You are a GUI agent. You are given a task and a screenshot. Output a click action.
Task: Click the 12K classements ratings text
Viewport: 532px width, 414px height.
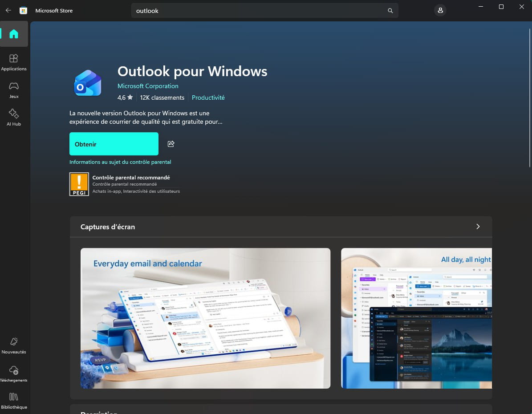162,98
